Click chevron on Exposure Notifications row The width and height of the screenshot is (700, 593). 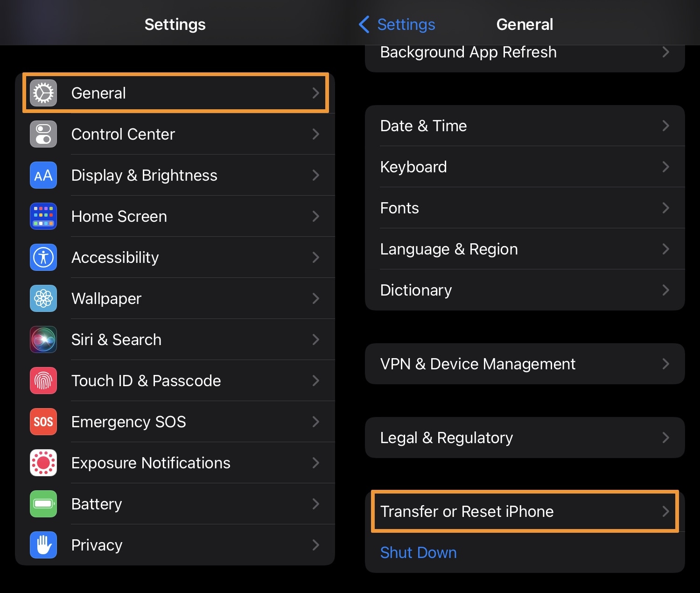(x=316, y=463)
